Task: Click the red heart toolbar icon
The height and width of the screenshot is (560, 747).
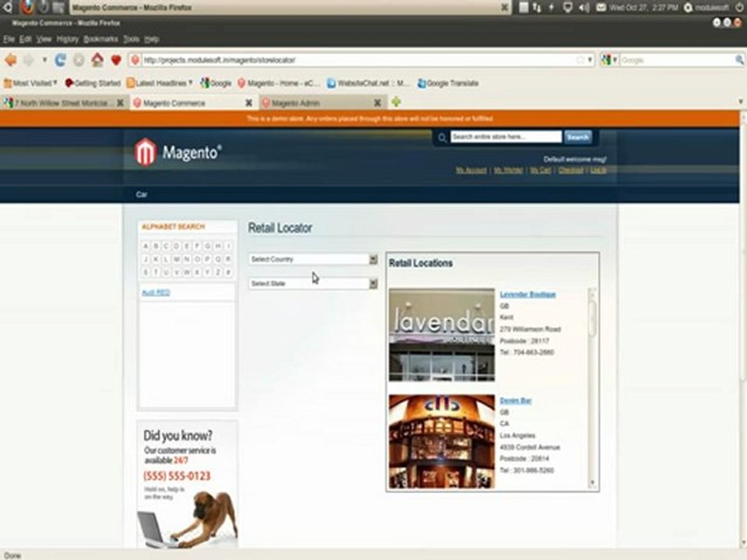Action: [116, 60]
